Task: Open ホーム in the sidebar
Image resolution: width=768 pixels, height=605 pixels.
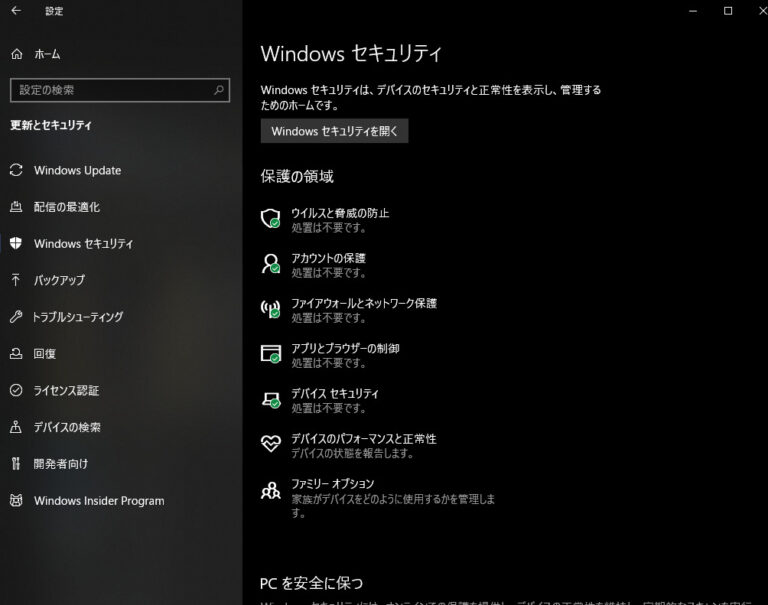Action: pyautogui.click(x=48, y=54)
